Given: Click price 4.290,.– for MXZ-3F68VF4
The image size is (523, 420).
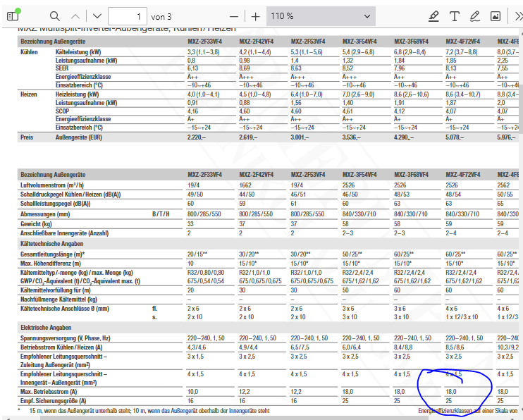Looking at the screenshot, I should click(x=404, y=137).
